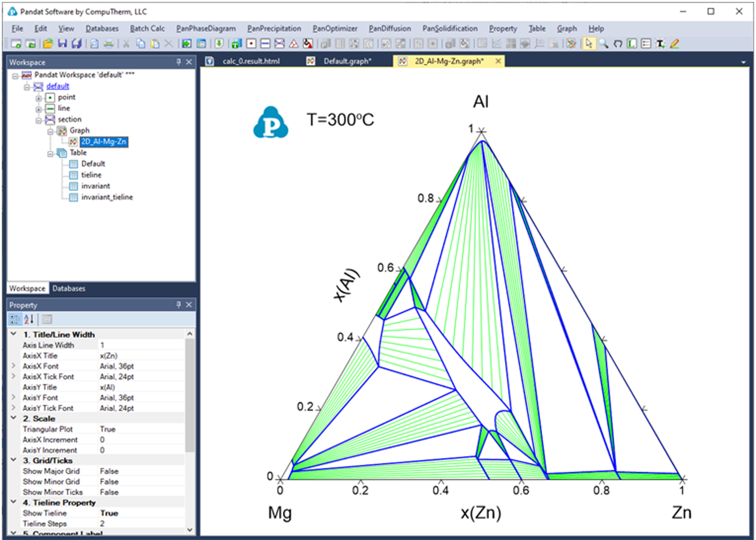The width and height of the screenshot is (756, 540).
Task: Switch to the Default.graph tab
Action: (346, 61)
